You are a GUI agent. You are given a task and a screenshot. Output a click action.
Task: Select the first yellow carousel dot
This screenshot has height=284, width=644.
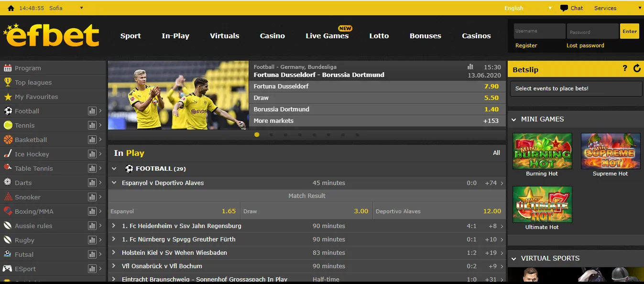[x=257, y=135]
